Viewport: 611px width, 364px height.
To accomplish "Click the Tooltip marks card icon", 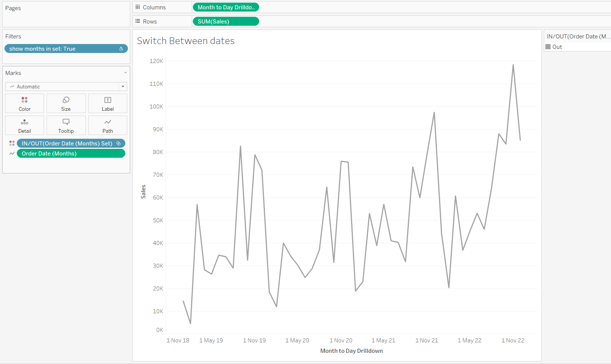I will pyautogui.click(x=66, y=122).
